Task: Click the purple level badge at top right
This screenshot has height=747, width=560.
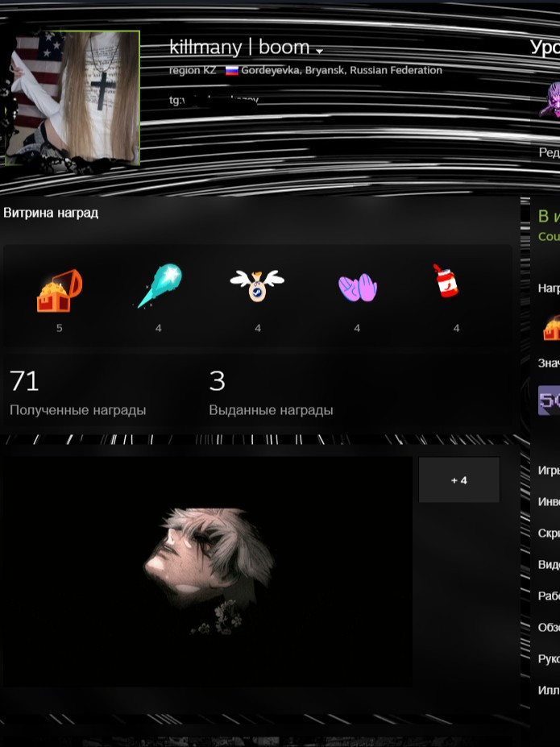Action: tap(550, 99)
